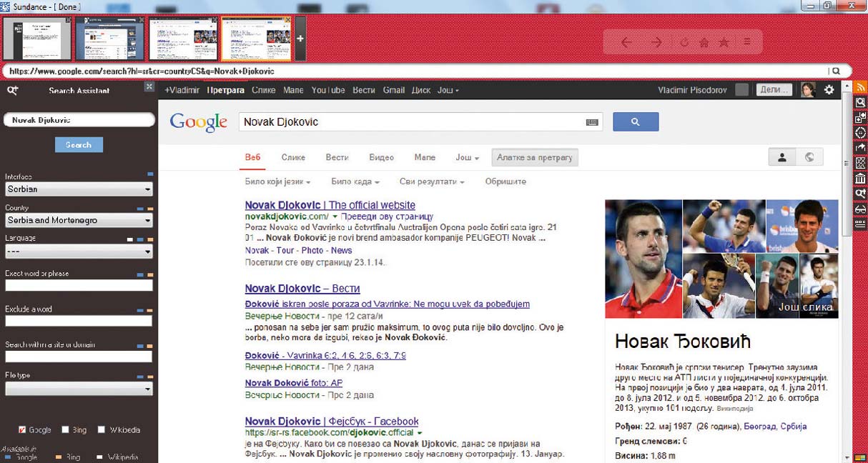Click the crosshair target icon in the right sidebar
Image resolution: width=868 pixels, height=463 pixels.
[x=861, y=133]
